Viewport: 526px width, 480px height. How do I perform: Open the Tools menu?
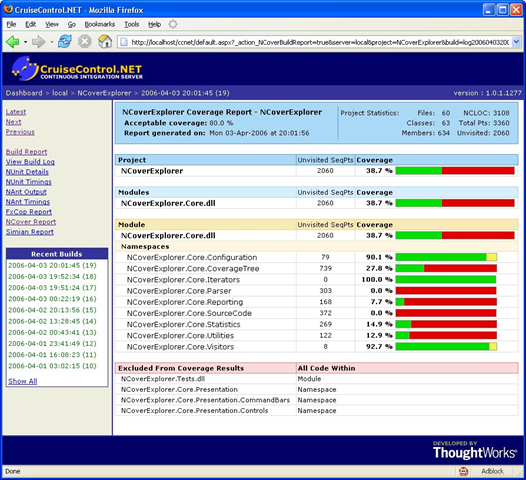point(132,24)
